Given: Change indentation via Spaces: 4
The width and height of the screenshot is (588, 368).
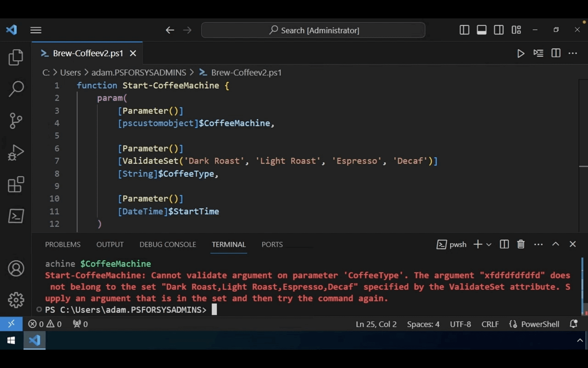Looking at the screenshot, I should (x=423, y=324).
